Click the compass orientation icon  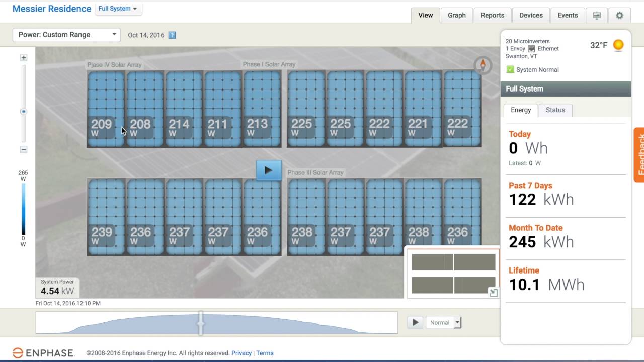pyautogui.click(x=483, y=65)
